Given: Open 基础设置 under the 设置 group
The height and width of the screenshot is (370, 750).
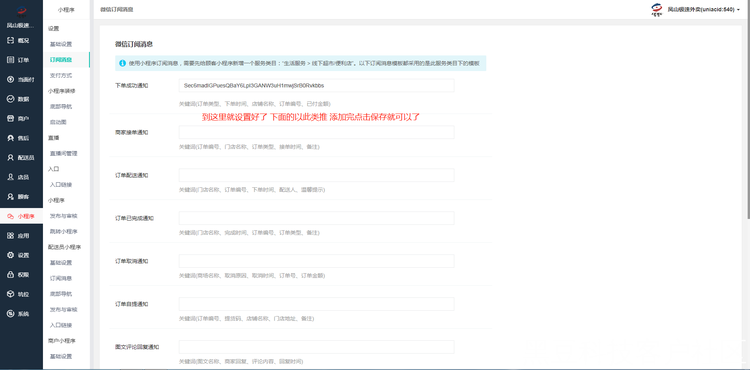Looking at the screenshot, I should (x=61, y=44).
